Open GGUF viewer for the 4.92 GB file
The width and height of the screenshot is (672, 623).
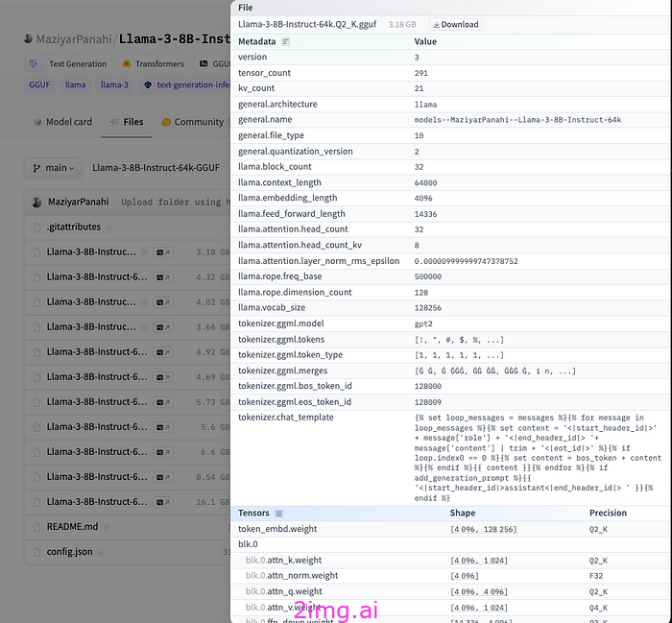(163, 352)
